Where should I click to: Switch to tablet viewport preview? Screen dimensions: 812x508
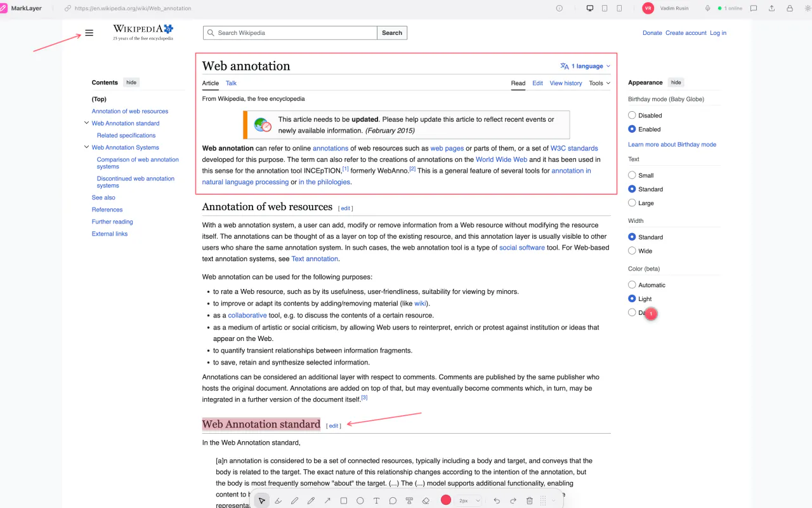coord(605,8)
